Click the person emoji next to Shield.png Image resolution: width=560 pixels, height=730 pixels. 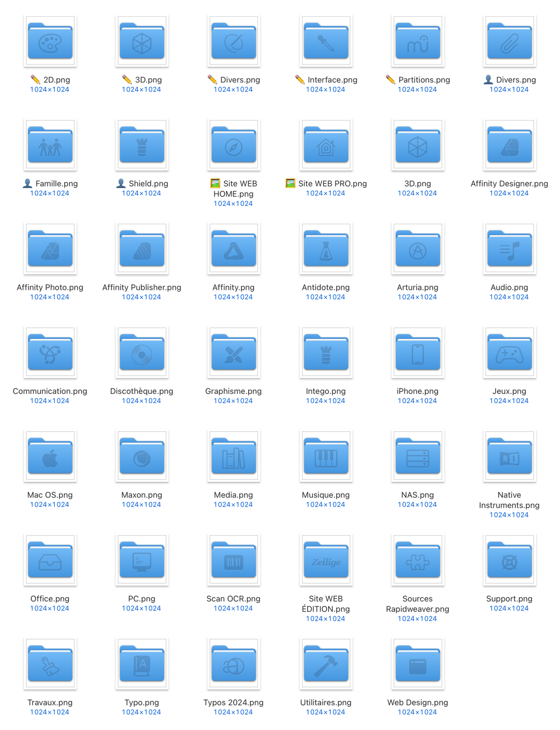[121, 183]
